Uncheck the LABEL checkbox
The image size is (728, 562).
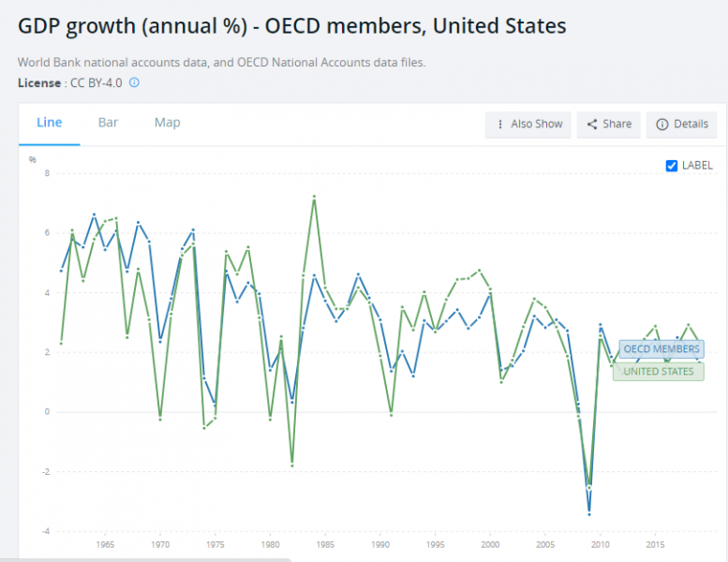click(x=671, y=166)
